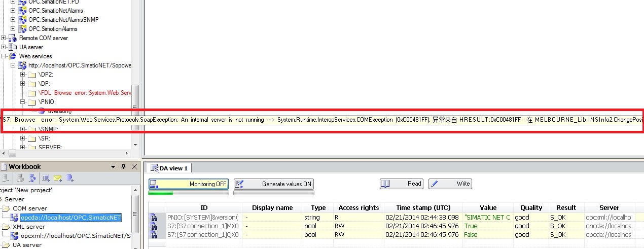Sort by the Server column header
This screenshot has width=644, height=249.
[x=610, y=207]
